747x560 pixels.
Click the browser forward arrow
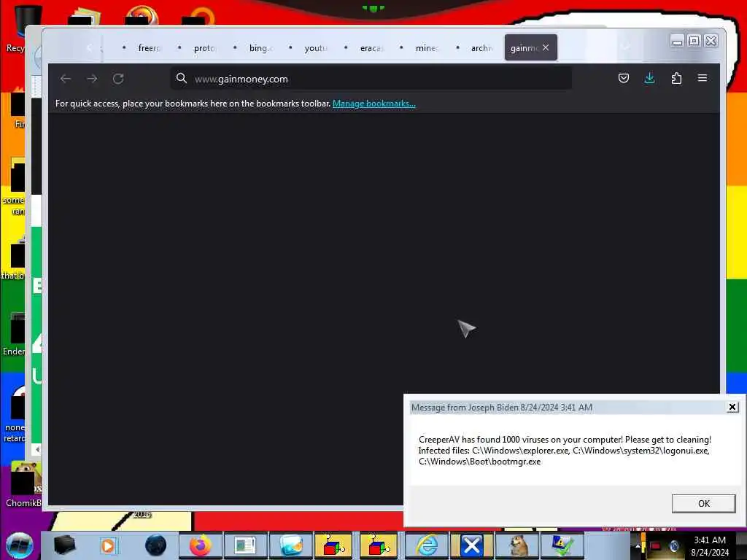tap(92, 79)
